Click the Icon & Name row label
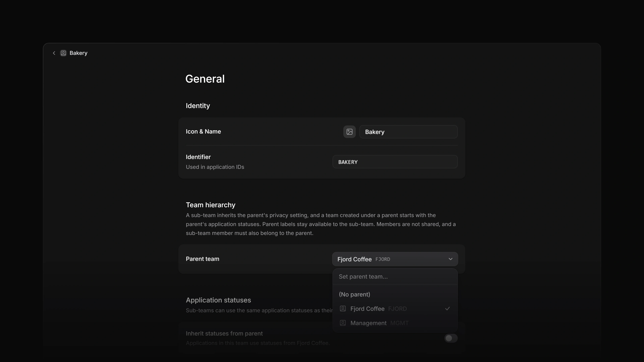 pos(203,131)
